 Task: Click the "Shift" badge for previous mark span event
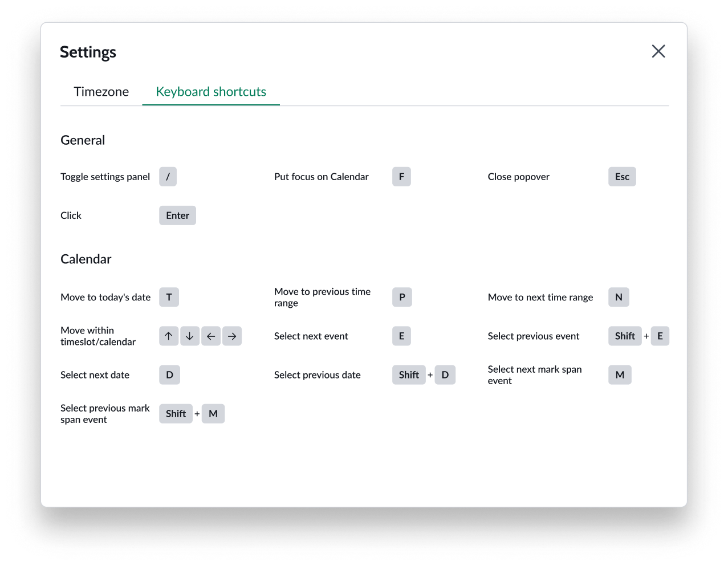click(176, 413)
